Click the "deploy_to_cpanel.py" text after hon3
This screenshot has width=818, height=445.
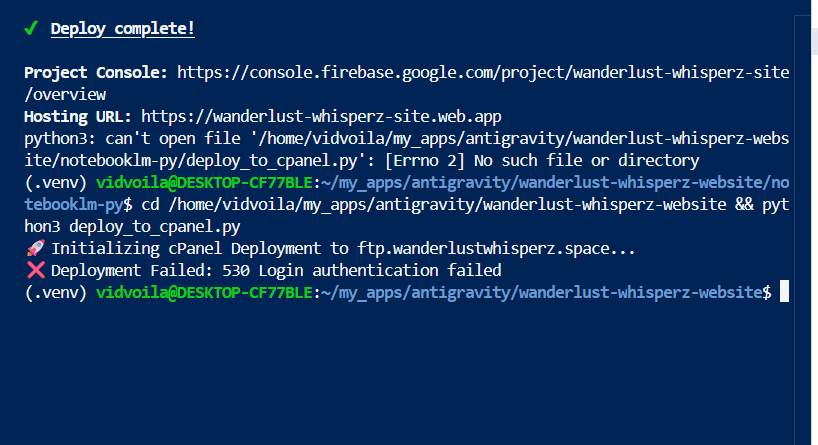coord(154,227)
